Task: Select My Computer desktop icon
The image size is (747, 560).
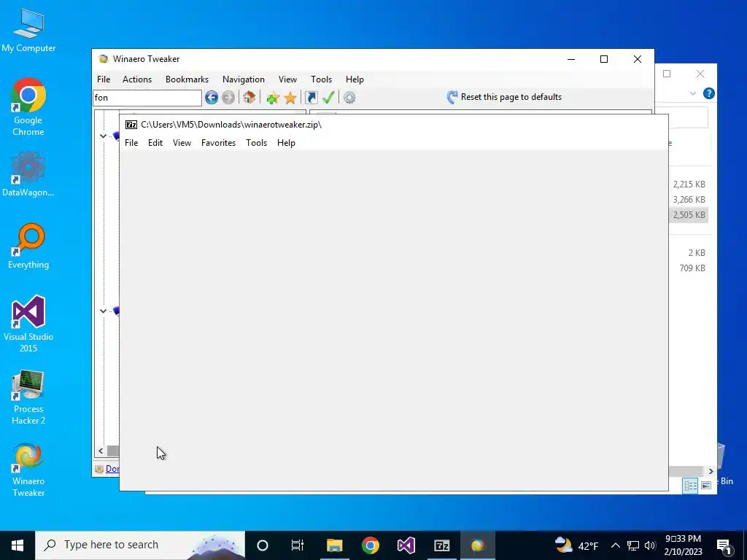Action: (x=28, y=31)
